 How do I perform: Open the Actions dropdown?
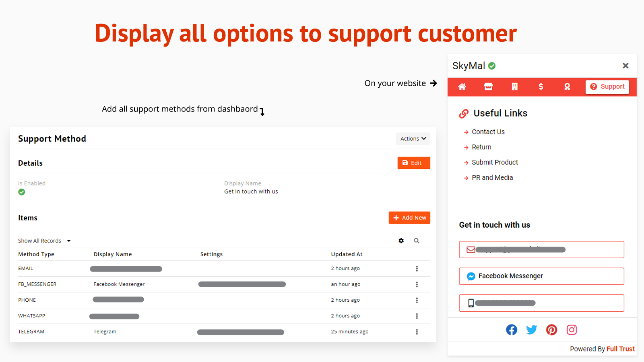pyautogui.click(x=413, y=138)
